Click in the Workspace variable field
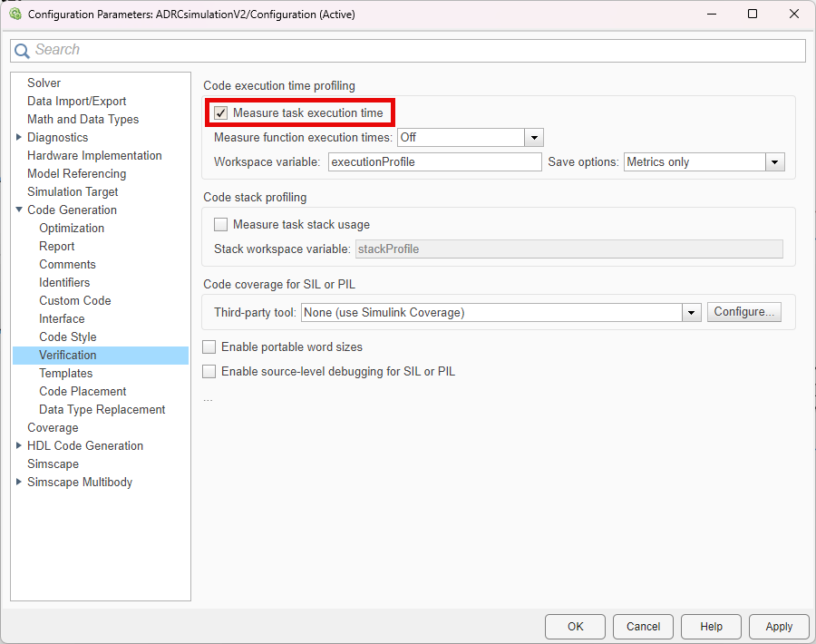Image resolution: width=816 pixels, height=644 pixels. point(434,162)
